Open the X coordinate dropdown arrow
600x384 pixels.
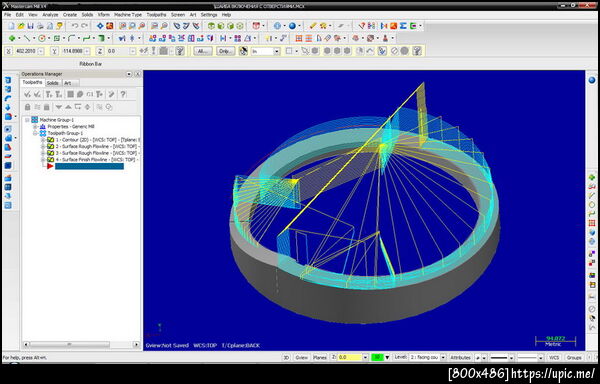click(x=41, y=51)
